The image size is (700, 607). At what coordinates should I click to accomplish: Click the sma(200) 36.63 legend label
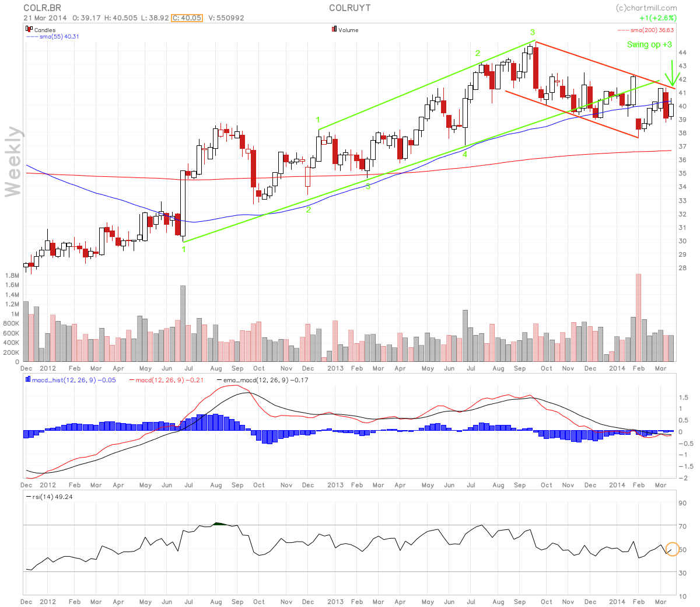652,30
